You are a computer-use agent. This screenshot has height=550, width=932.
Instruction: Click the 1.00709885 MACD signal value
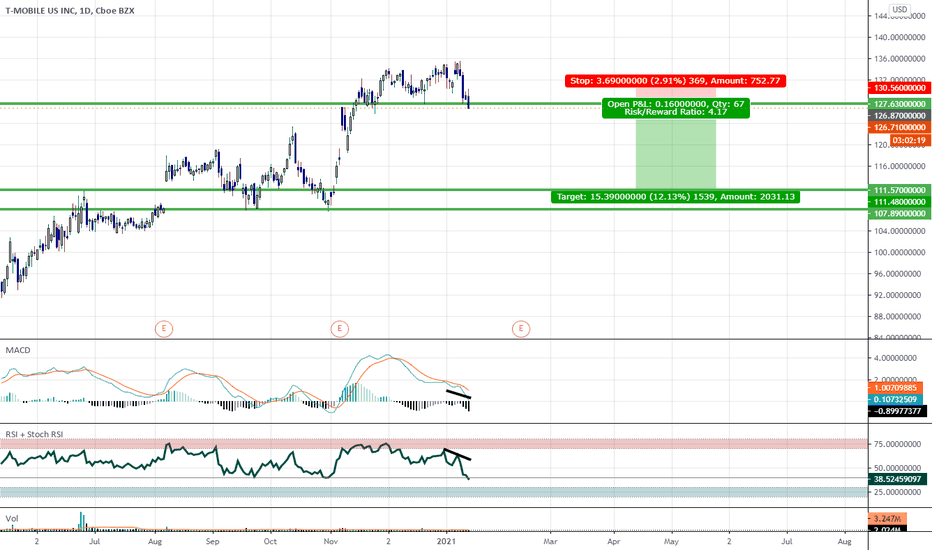point(895,388)
